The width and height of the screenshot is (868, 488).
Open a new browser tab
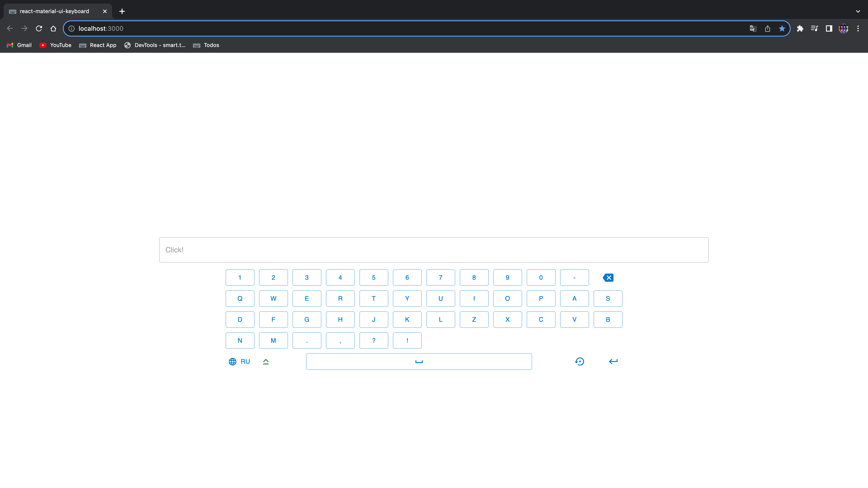click(122, 11)
